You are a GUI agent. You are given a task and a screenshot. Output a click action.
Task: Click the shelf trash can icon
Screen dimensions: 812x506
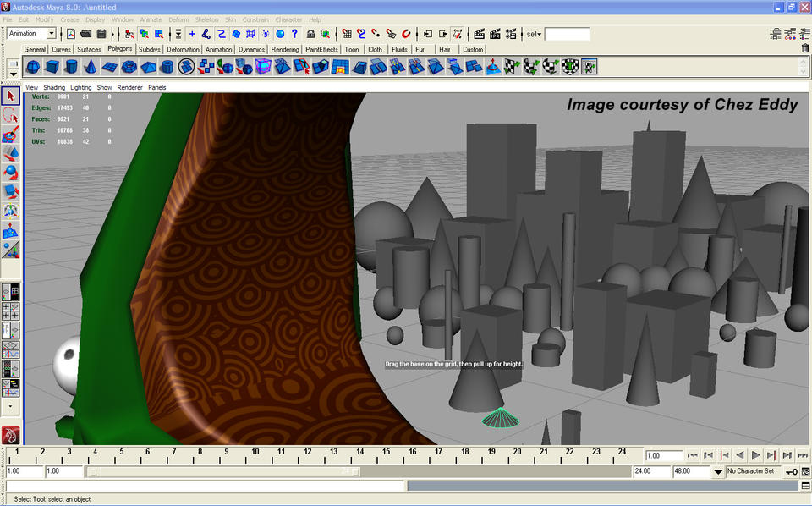click(804, 48)
